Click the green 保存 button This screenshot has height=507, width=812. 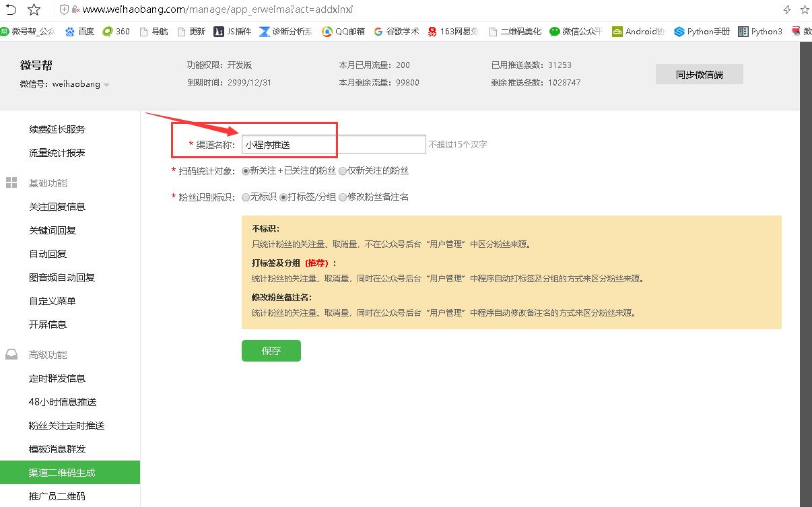(271, 351)
